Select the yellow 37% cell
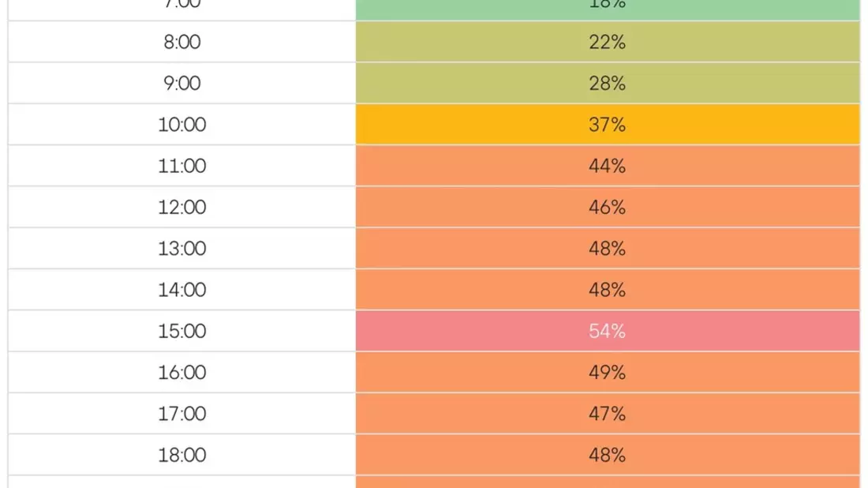The image size is (868, 488). (x=608, y=125)
